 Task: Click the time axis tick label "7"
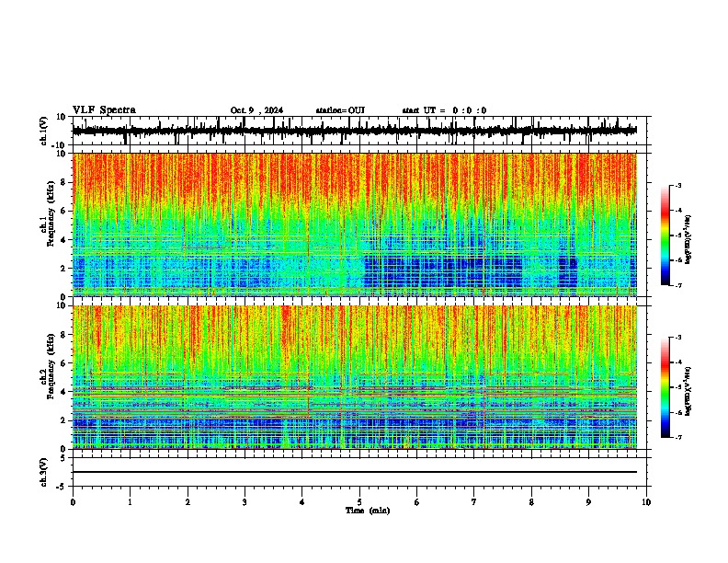click(474, 502)
